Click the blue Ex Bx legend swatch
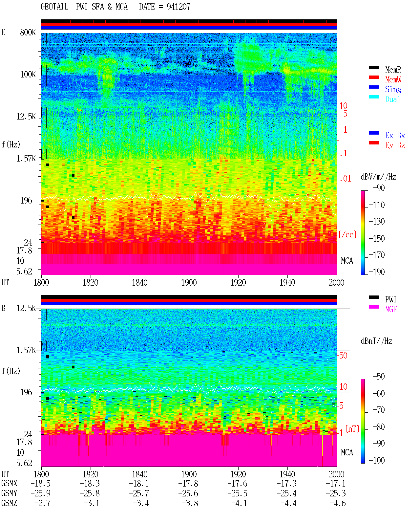420x523 pixels. 374,133
